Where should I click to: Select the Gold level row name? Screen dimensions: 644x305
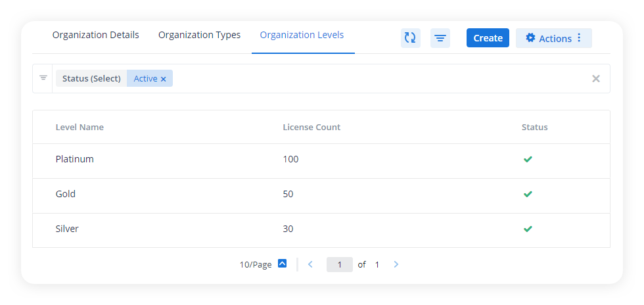coord(66,194)
